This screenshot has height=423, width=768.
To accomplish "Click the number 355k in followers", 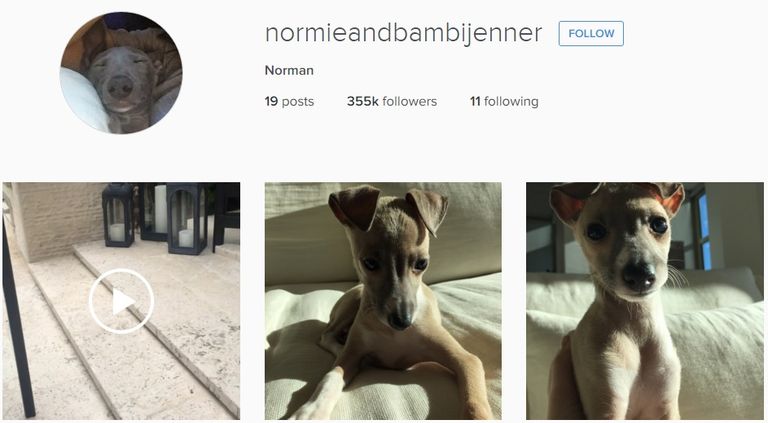I will (x=362, y=101).
